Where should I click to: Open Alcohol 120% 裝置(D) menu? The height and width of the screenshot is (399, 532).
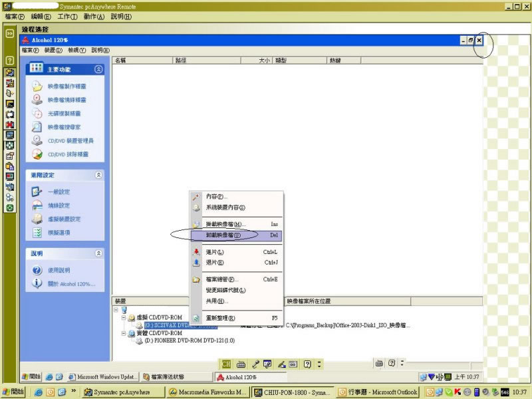53,51
